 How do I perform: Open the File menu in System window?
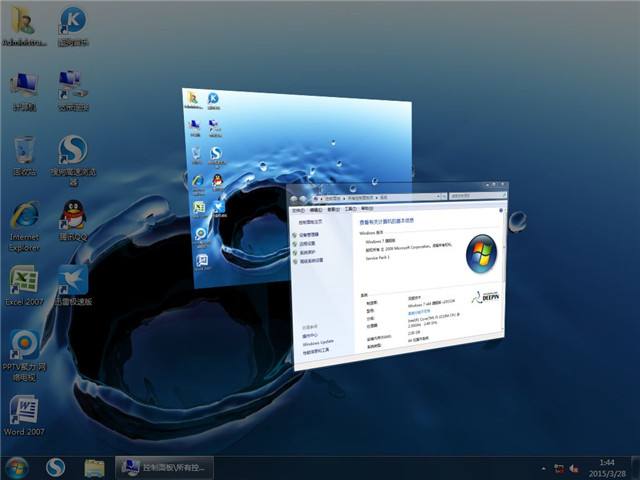point(298,210)
